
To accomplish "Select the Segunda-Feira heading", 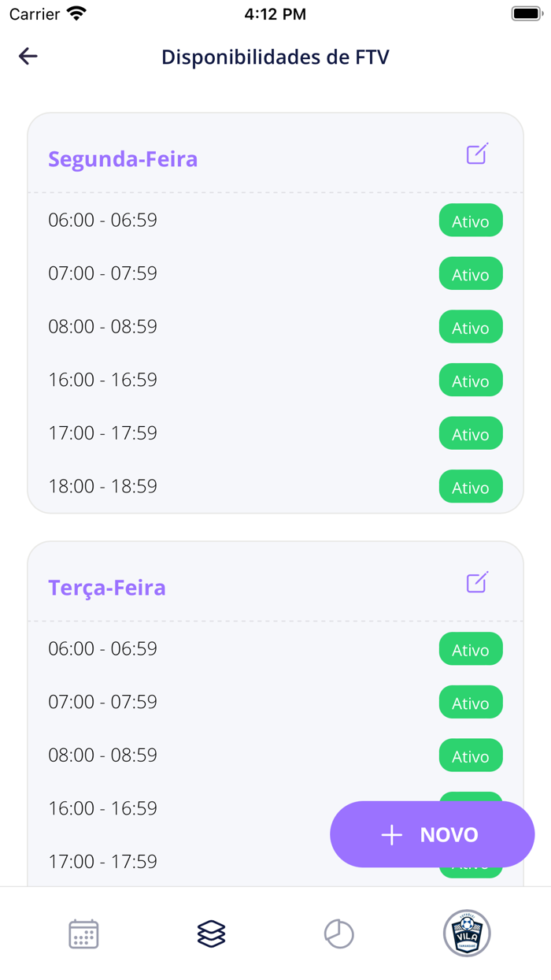I will 123,159.
